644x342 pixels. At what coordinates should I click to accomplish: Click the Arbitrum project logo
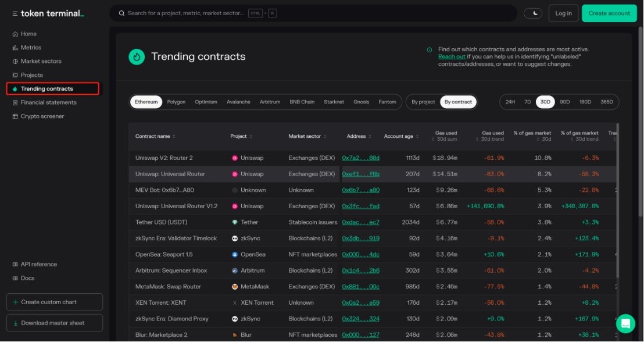coord(235,271)
